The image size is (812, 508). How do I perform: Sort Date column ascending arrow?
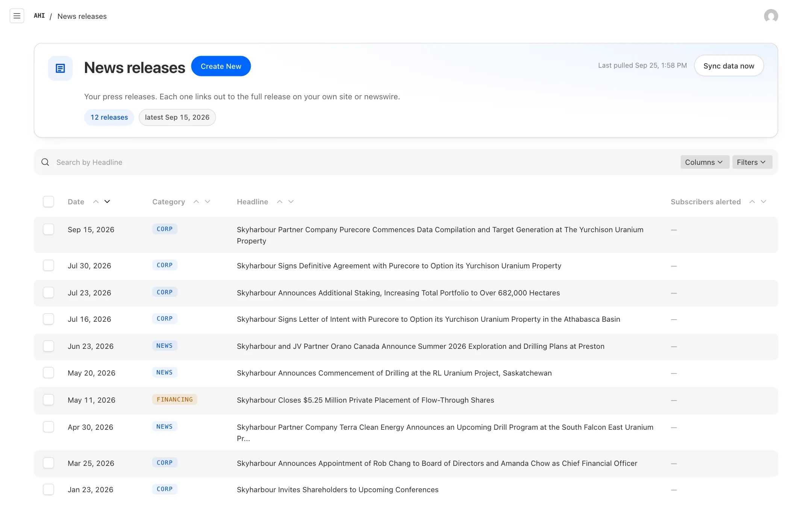tap(96, 202)
